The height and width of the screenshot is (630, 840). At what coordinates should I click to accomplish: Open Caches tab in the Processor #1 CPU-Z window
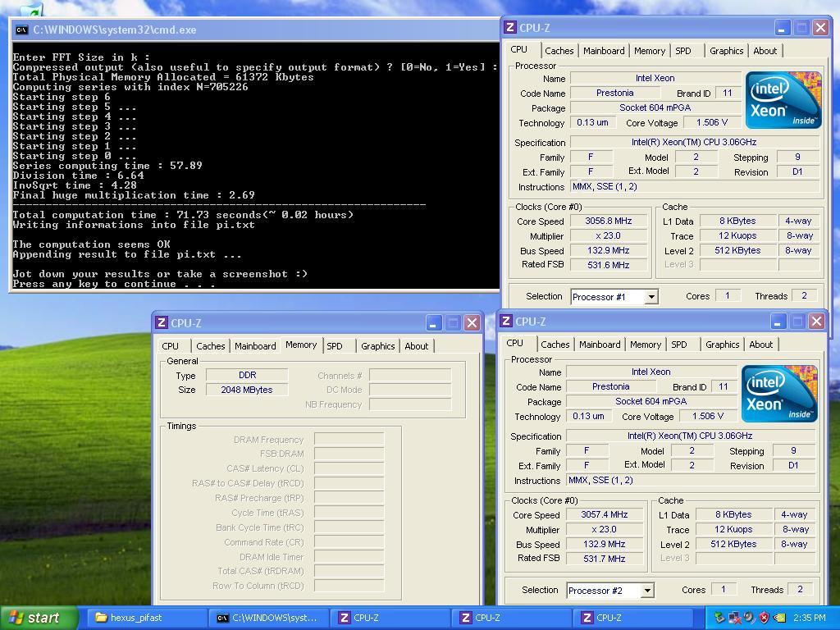(559, 51)
